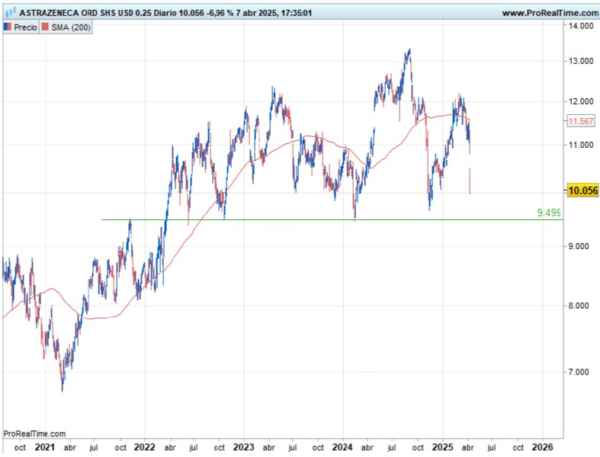The width and height of the screenshot is (600, 457).
Task: Click the 2026 year label on time axis
Action: 543,447
